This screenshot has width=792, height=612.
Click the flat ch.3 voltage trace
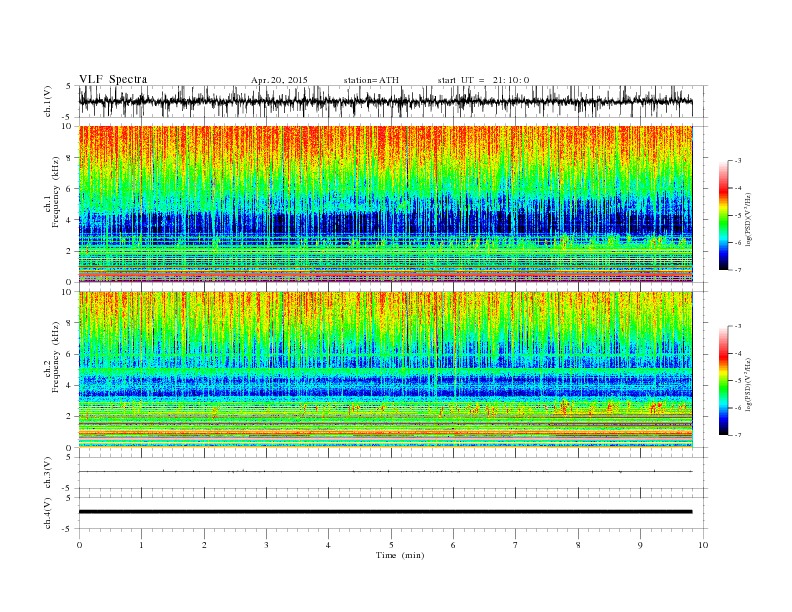coord(385,472)
